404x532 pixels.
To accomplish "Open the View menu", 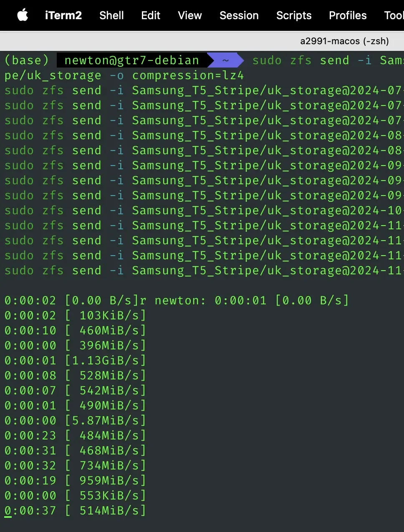I will [x=189, y=15].
